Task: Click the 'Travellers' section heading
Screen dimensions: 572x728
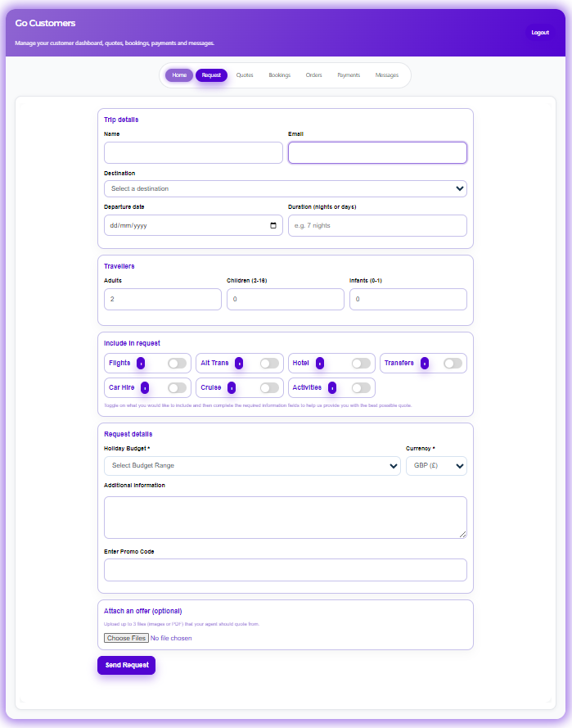Action: click(x=119, y=266)
